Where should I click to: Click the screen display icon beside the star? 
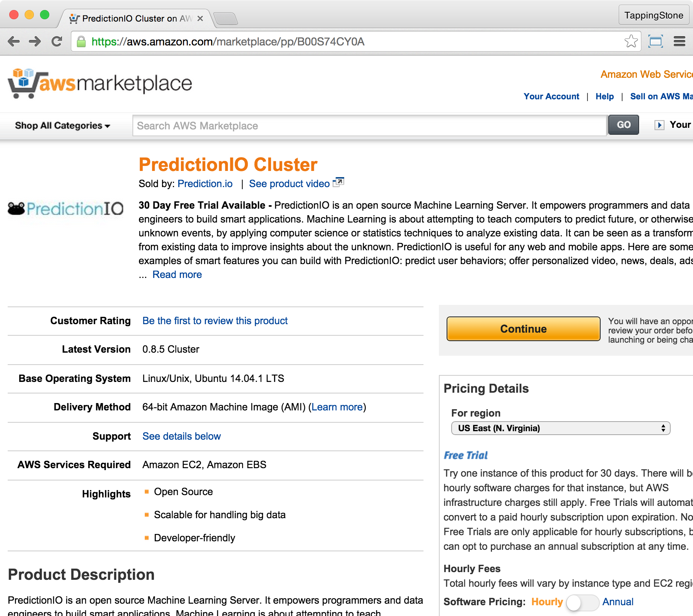(x=655, y=41)
